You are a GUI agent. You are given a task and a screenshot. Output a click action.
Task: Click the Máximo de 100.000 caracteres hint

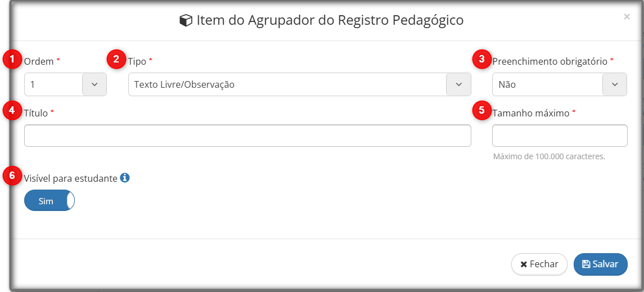[x=549, y=156]
